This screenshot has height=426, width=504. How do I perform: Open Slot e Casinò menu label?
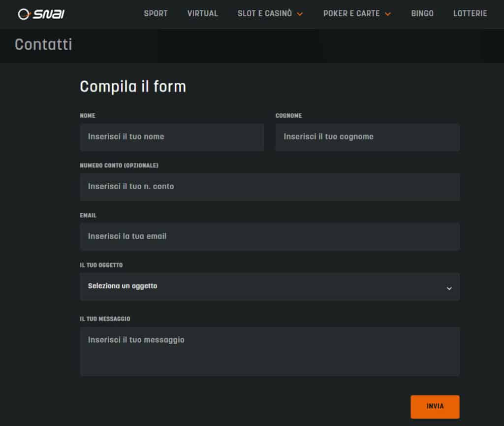264,14
